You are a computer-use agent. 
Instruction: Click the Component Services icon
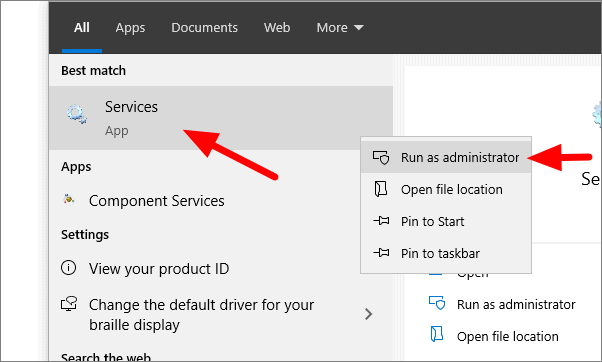point(69,200)
